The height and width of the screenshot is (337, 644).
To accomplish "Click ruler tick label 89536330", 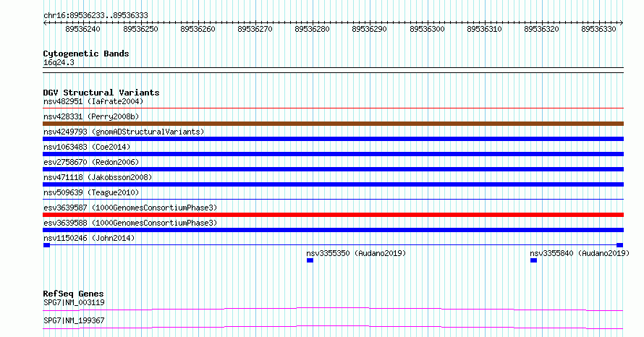I will click(x=598, y=29).
